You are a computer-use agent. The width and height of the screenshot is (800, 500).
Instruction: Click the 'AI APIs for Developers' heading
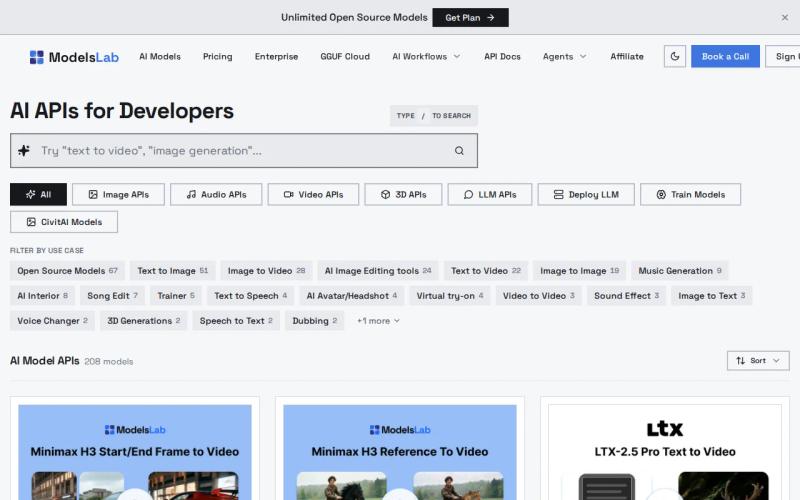coord(122,111)
